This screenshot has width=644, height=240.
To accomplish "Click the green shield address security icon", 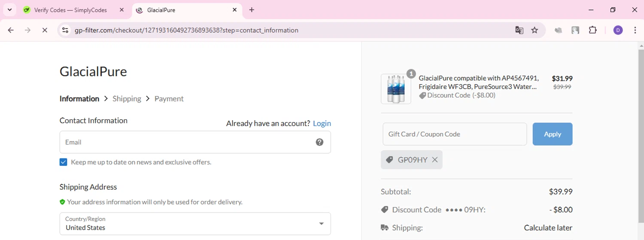I will pos(63,202).
